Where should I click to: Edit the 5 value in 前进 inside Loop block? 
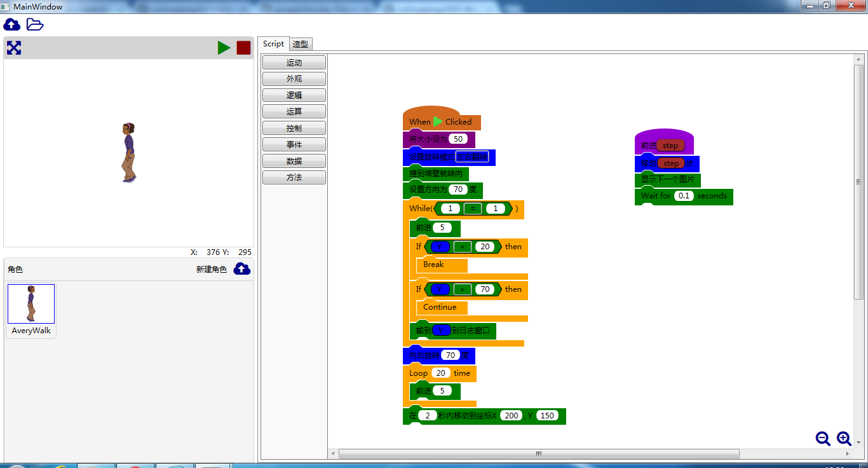click(442, 390)
